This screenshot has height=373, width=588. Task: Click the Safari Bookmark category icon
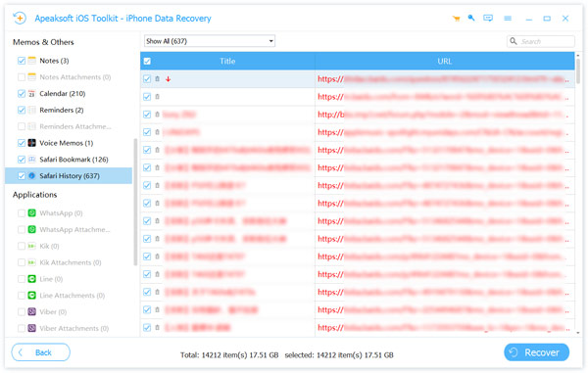pyautogui.click(x=32, y=160)
